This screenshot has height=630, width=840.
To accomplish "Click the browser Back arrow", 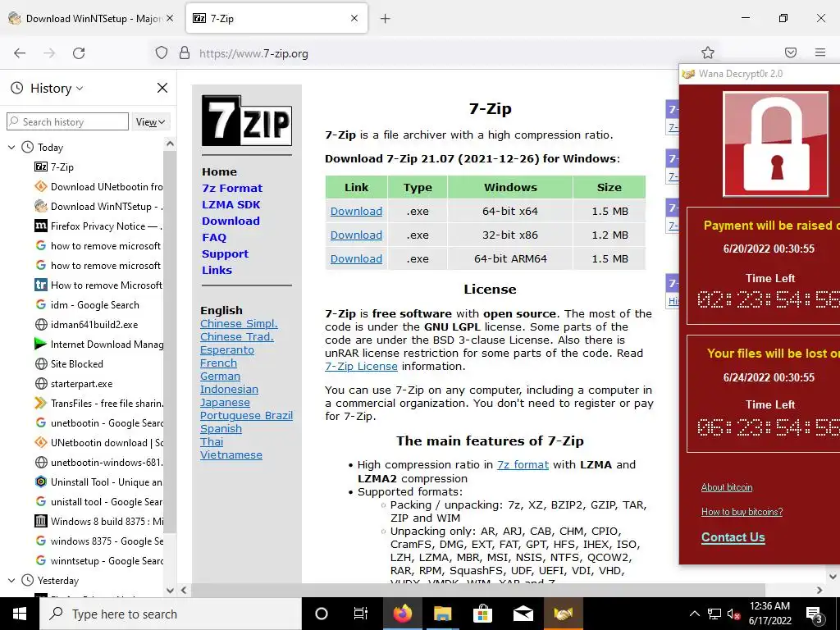I will (x=20, y=53).
